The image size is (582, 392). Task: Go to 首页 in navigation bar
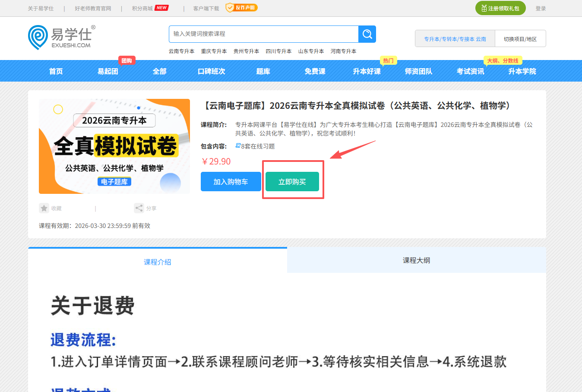[56, 71]
